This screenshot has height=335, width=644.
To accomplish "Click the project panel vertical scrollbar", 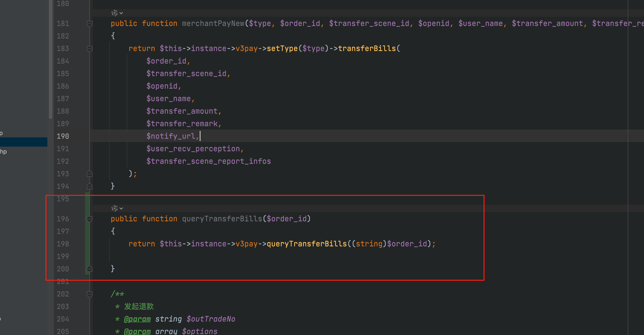I will pos(51,60).
